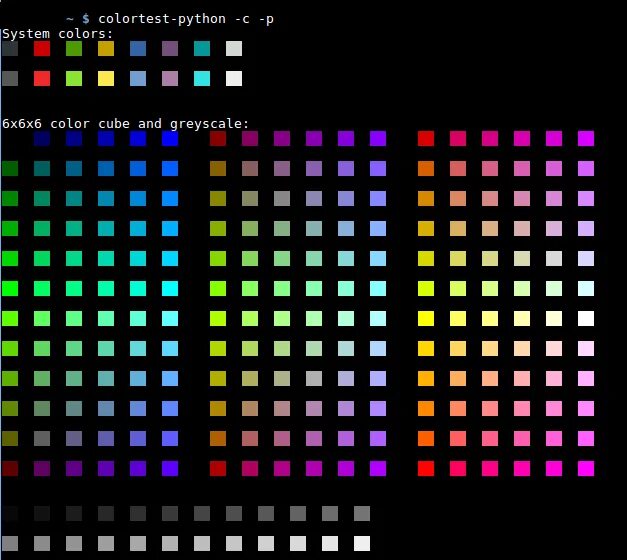Pick the light grey swatch ending first system colors row
627x560 pixels.
pyautogui.click(x=234, y=49)
